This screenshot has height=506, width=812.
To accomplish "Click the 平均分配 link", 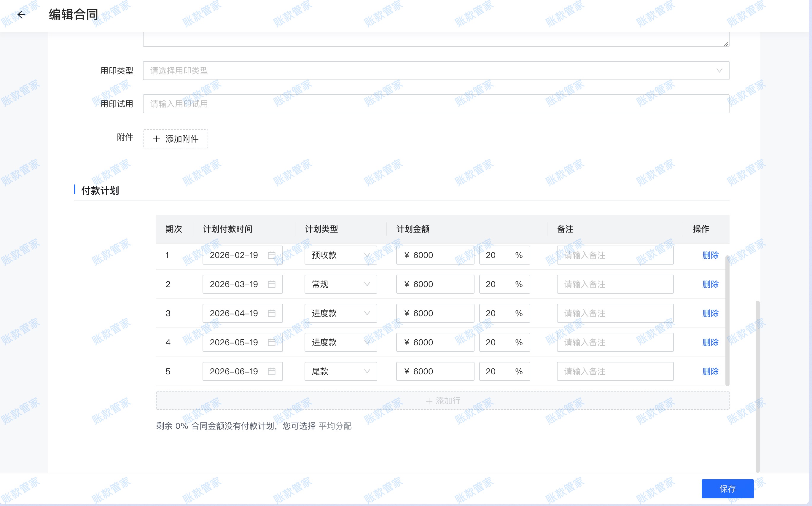I will [x=335, y=426].
